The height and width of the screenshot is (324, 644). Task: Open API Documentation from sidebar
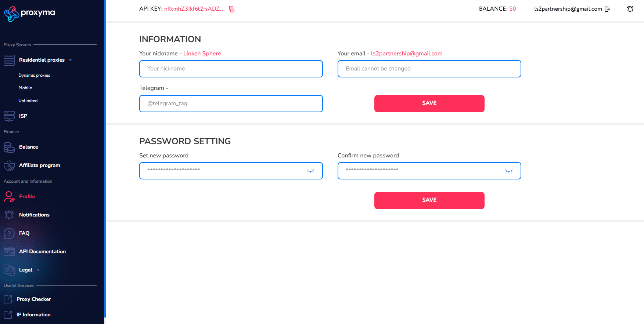[42, 252]
